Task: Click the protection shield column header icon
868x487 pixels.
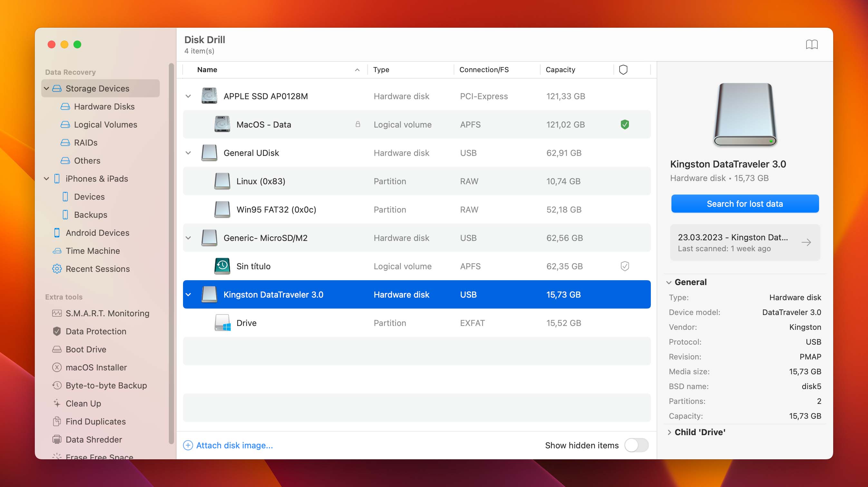Action: click(x=623, y=70)
